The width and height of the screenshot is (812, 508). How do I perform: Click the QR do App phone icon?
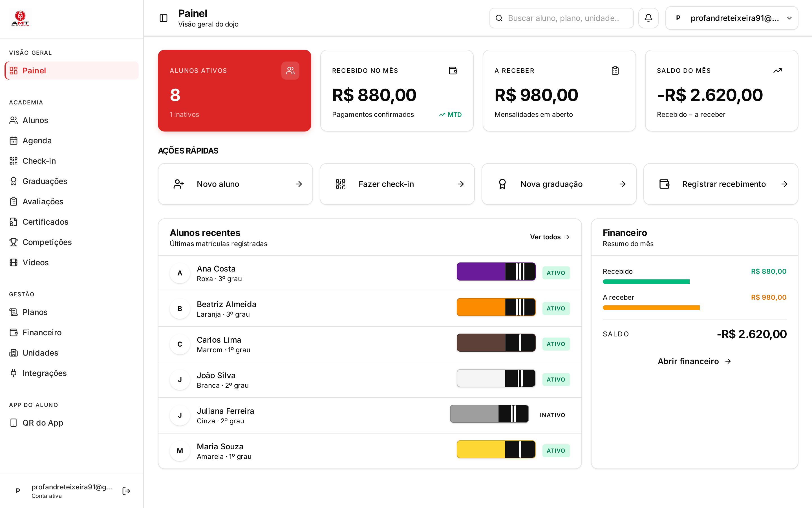pyautogui.click(x=14, y=423)
